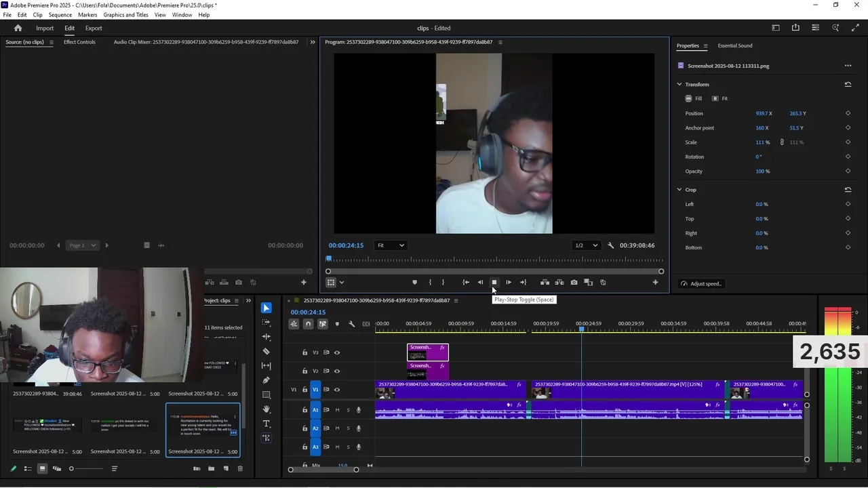Open the Fit zoom level dropdown
Image resolution: width=868 pixels, height=488 pixels.
[x=391, y=245]
